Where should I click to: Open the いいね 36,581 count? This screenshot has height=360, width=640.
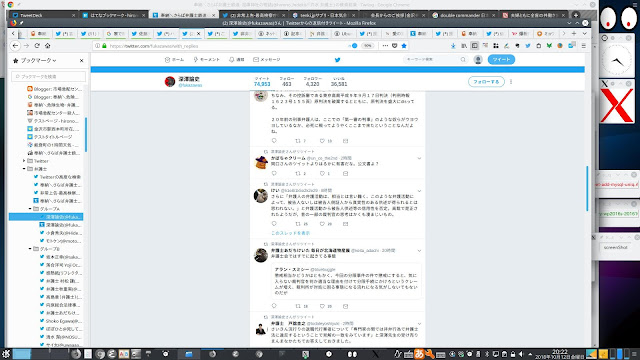339,82
